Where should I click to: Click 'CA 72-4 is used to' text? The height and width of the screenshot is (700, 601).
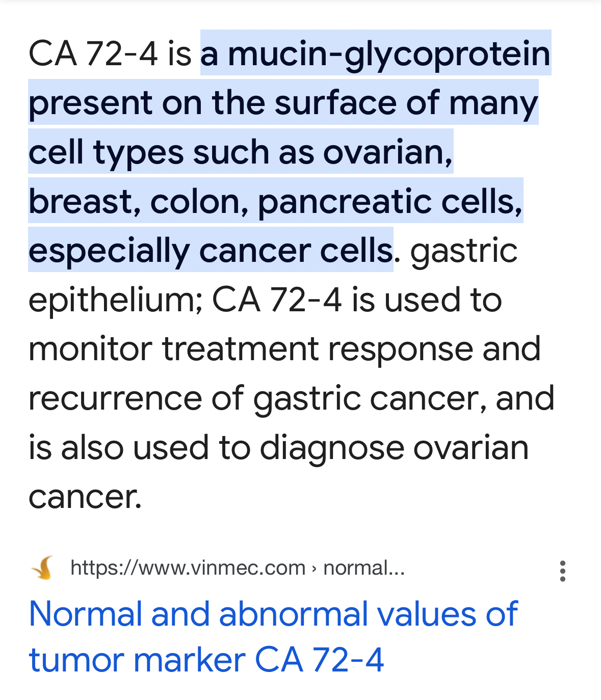(x=357, y=300)
